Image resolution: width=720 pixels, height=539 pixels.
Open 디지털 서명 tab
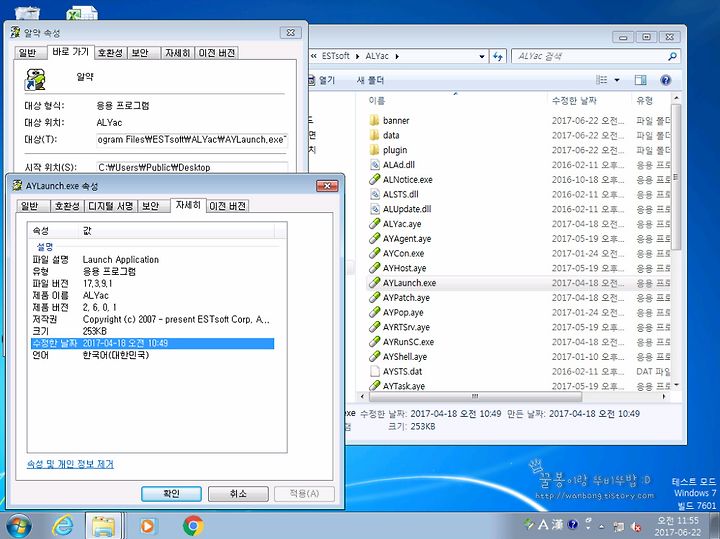point(111,206)
